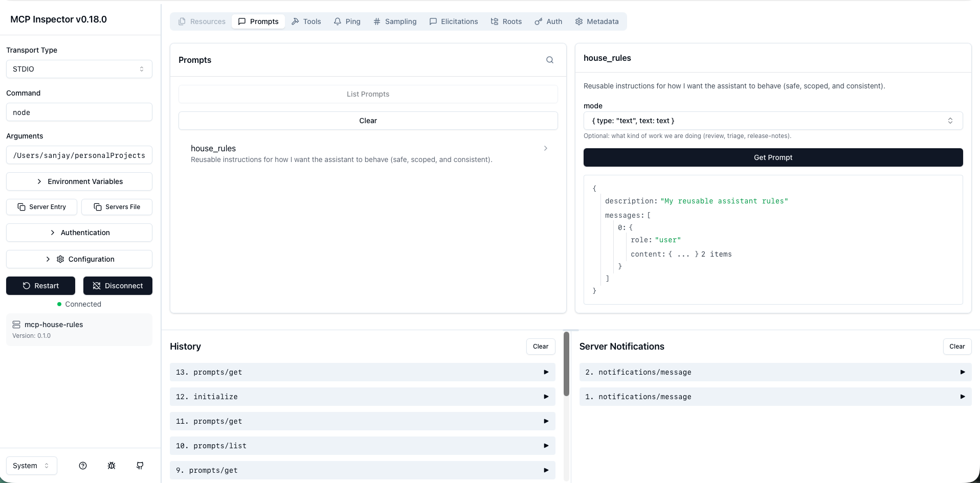Image resolution: width=980 pixels, height=483 pixels.
Task: Click the Get Prompt button
Action: pos(773,157)
